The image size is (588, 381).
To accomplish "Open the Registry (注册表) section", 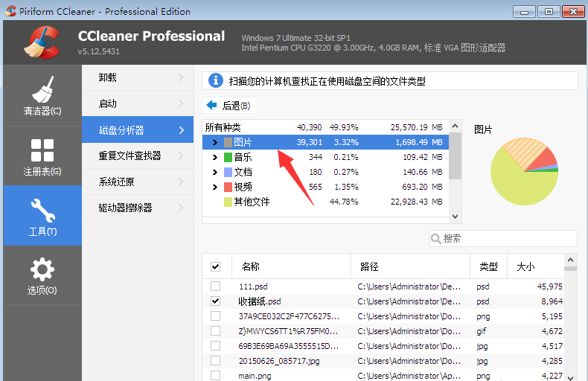I will 42,156.
